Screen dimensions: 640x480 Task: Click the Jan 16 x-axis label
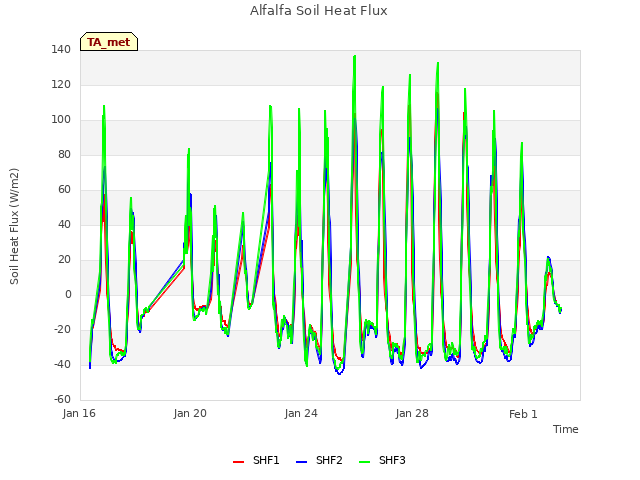[79, 413]
